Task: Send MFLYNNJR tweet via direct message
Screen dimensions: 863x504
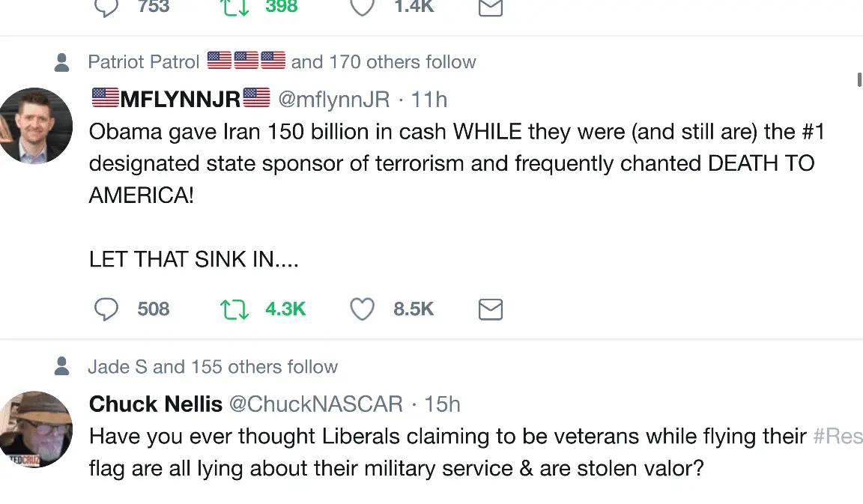Action: coord(490,309)
